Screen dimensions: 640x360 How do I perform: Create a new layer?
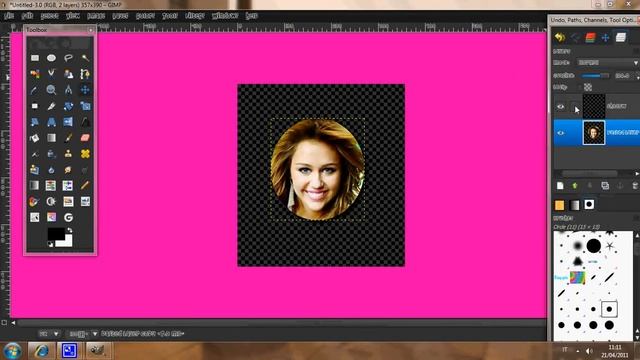click(560, 186)
